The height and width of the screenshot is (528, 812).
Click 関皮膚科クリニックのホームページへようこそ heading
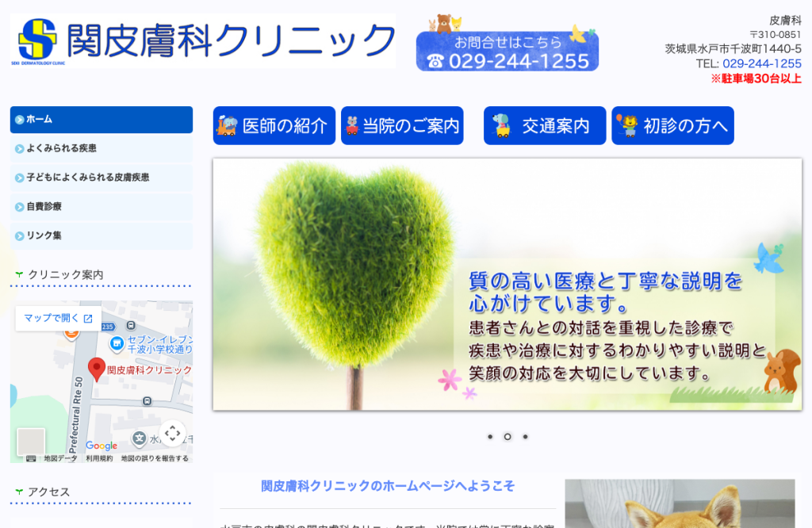pos(388,486)
